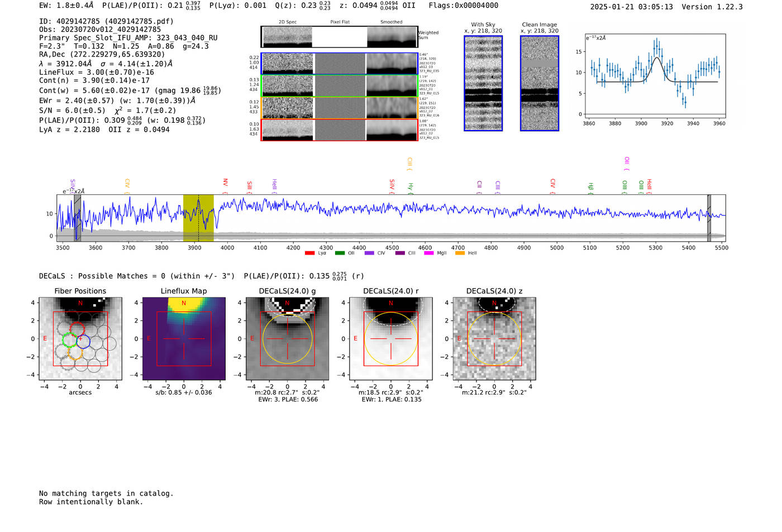Screen dimensions: 782x532
Task: Click the LineFlux = 3.00(±0.70)e-16 value
Action: click(x=97, y=73)
